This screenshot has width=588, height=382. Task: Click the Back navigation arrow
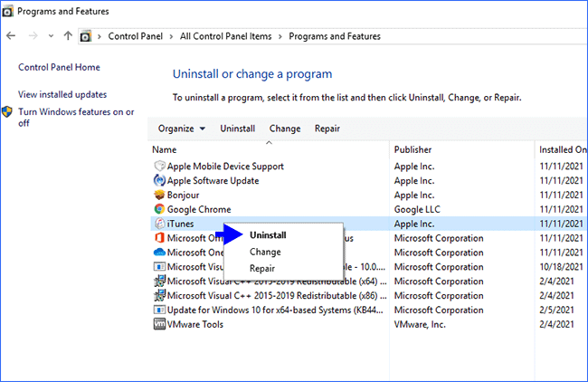pyautogui.click(x=11, y=36)
